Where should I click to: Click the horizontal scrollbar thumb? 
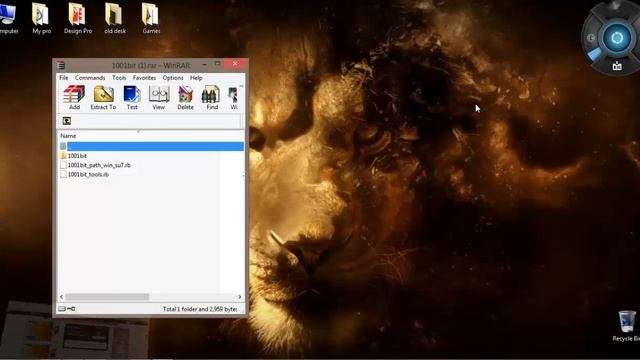107,297
